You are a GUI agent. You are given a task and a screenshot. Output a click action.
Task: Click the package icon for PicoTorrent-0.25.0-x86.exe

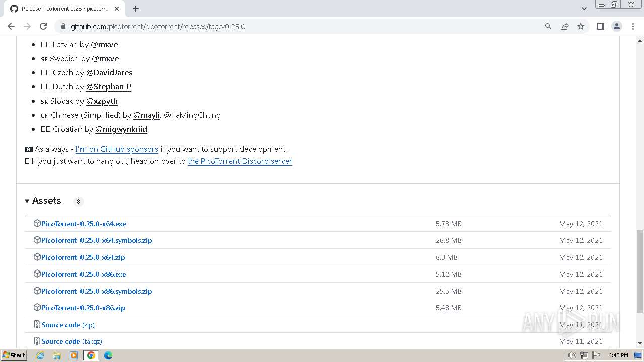point(37,274)
